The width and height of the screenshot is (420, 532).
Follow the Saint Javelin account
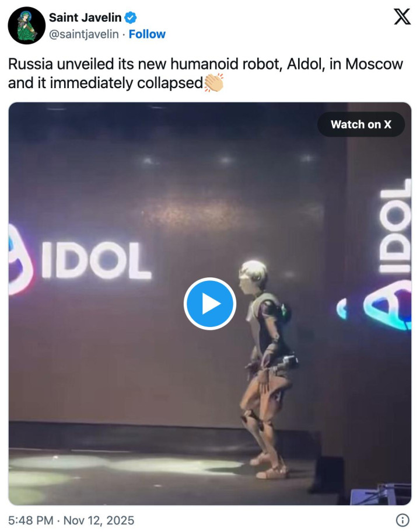(x=147, y=34)
